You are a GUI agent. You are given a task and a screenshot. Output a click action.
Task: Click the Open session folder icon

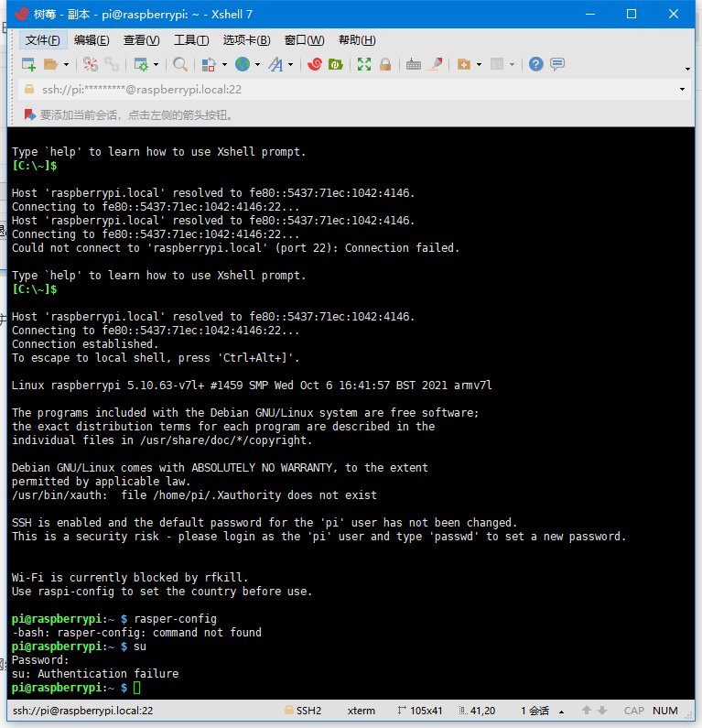click(x=50, y=64)
